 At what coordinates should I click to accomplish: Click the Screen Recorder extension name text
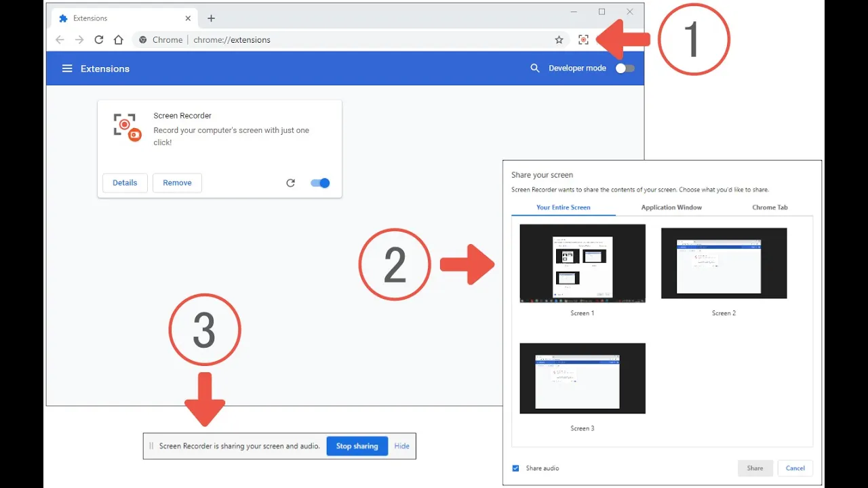point(182,116)
